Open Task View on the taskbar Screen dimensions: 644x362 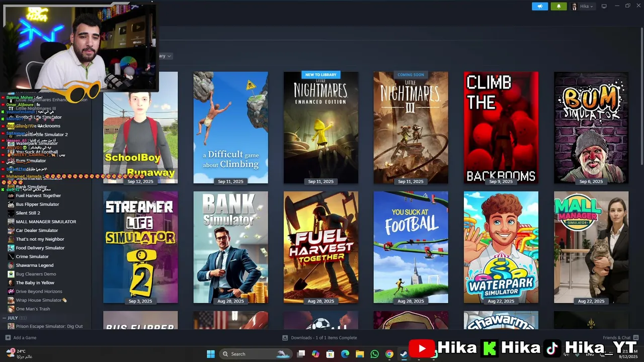tap(301, 354)
